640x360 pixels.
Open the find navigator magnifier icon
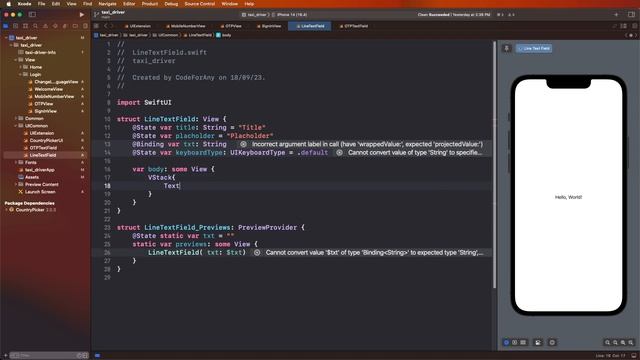(x=36, y=26)
